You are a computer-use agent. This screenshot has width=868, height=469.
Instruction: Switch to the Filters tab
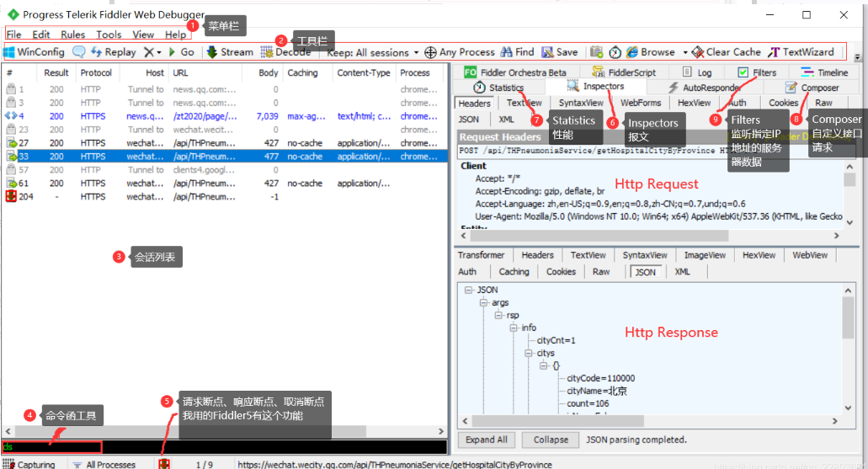[x=757, y=72]
